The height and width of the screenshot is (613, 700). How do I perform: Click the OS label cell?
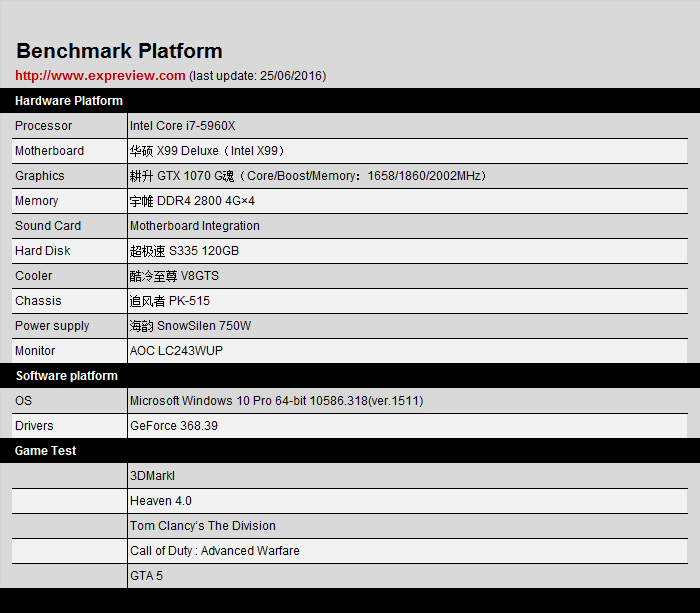[x=69, y=401]
